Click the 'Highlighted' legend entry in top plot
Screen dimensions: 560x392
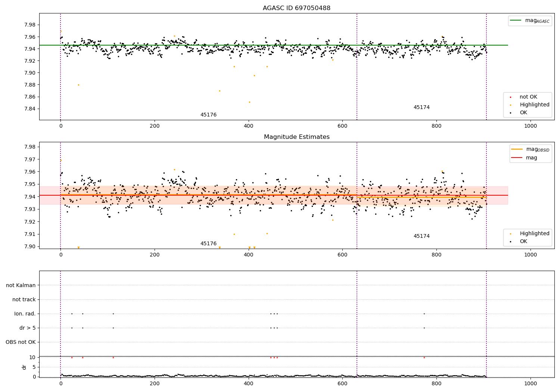534,105
